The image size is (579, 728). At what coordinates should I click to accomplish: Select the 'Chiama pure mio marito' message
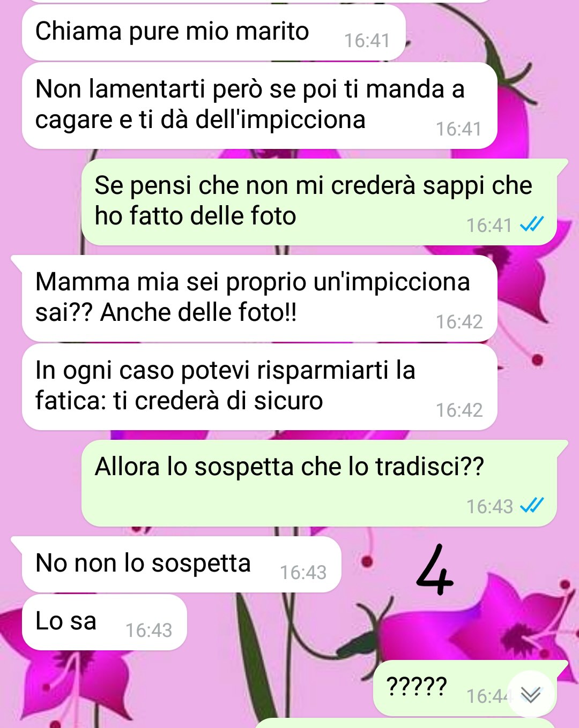[x=213, y=33]
